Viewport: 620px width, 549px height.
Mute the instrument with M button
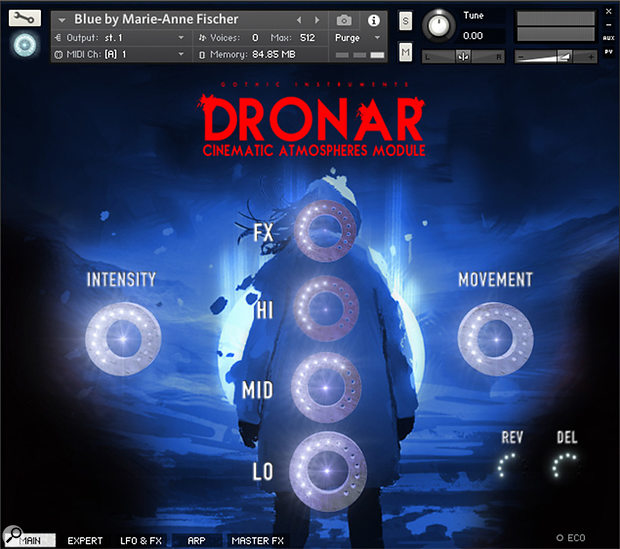coord(405,52)
